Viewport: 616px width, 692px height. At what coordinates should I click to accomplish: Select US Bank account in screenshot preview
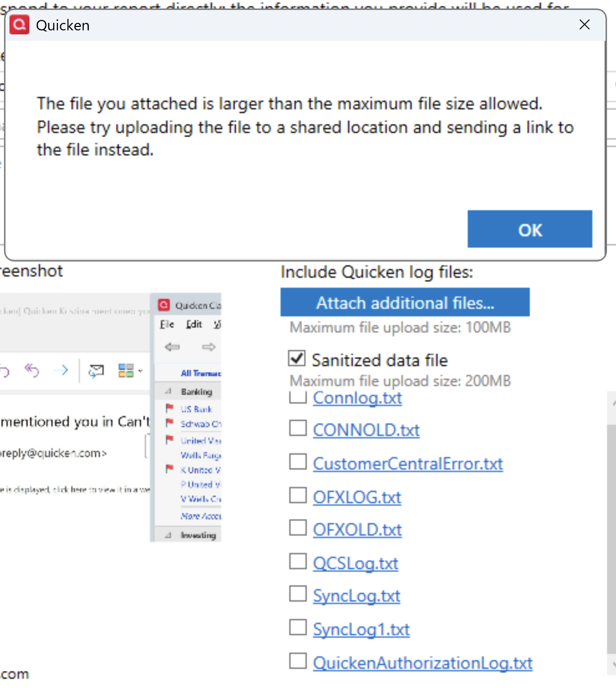pos(196,409)
